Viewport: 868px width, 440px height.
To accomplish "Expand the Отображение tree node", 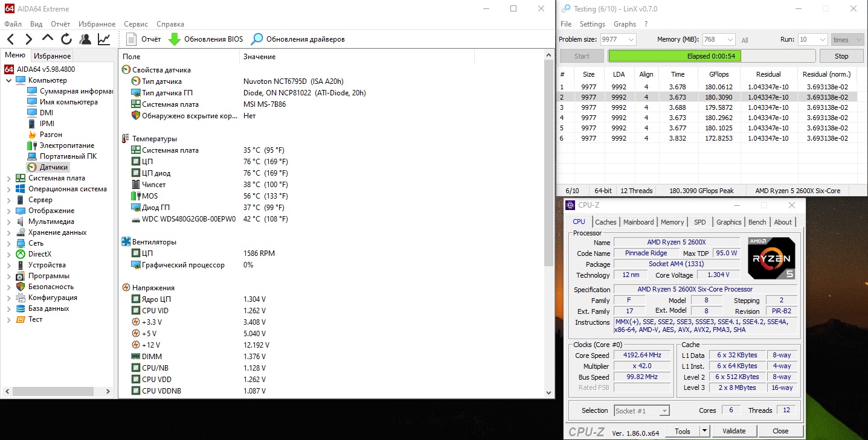I will pyautogui.click(x=8, y=211).
